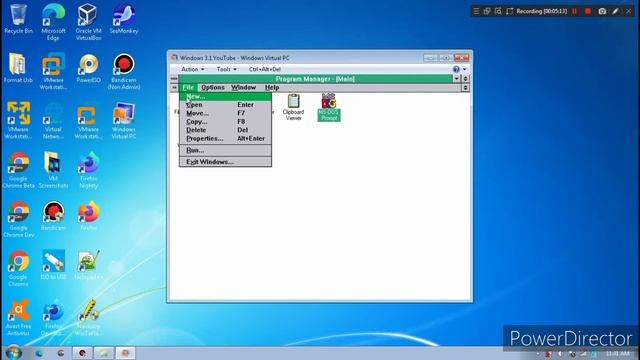The image size is (640, 360).
Task: Open the Clipboard Viewer program icon
Action: coord(293,107)
